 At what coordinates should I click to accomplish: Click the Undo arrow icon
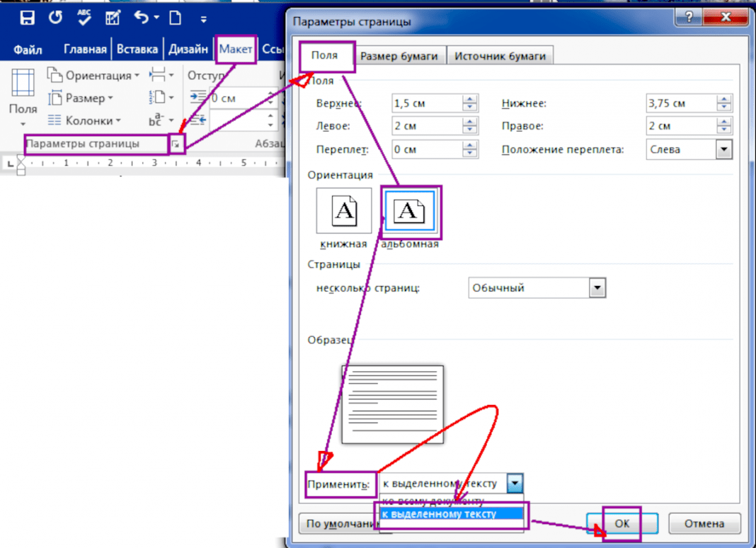click(x=141, y=18)
